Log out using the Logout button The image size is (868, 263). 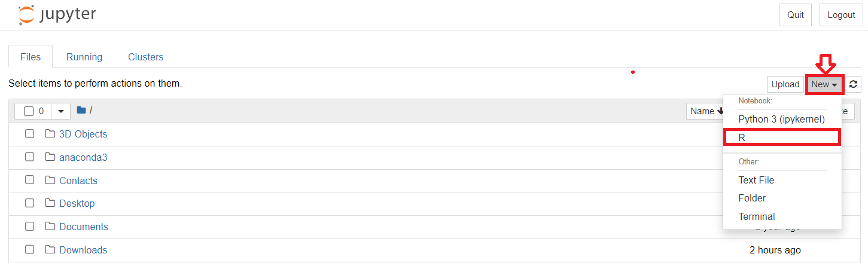841,15
